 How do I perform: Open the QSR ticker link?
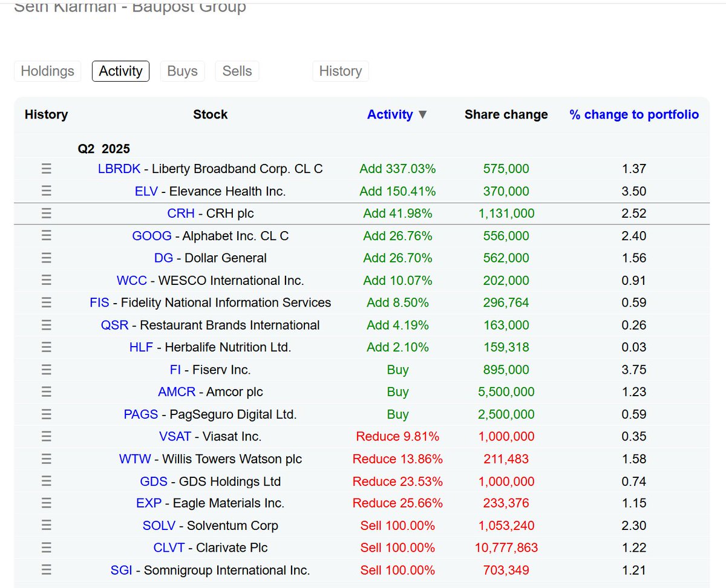tap(115, 325)
